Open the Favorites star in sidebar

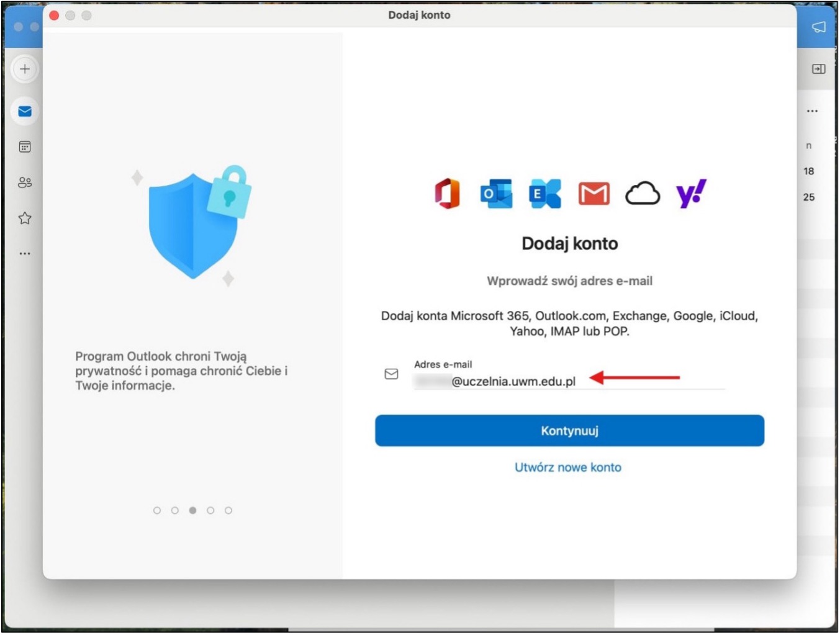tap(25, 218)
